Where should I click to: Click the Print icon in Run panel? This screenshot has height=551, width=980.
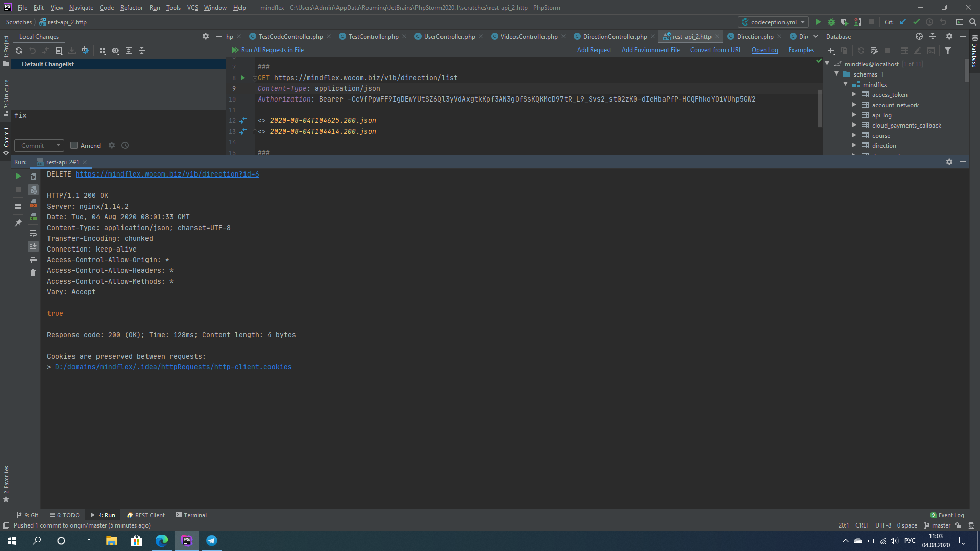point(33,260)
